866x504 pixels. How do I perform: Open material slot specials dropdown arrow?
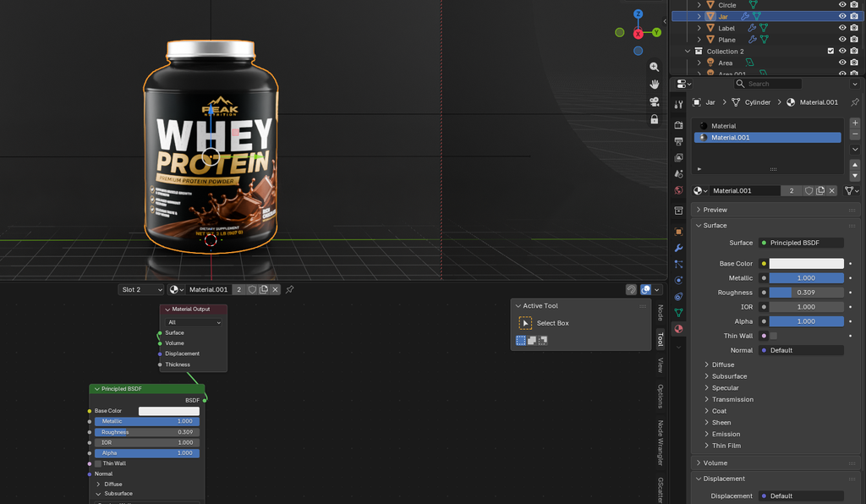pos(855,150)
